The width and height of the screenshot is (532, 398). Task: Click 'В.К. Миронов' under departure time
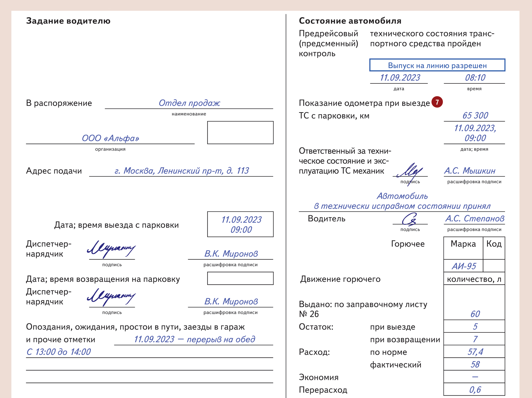(x=231, y=254)
